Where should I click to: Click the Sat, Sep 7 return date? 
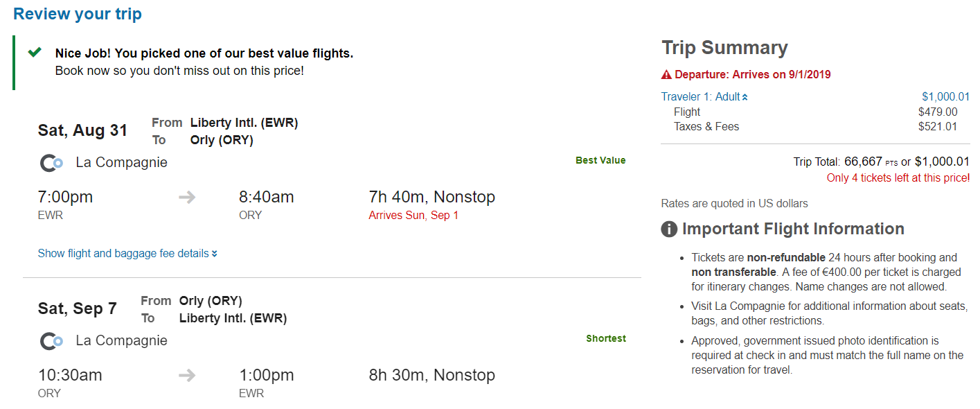(x=78, y=308)
